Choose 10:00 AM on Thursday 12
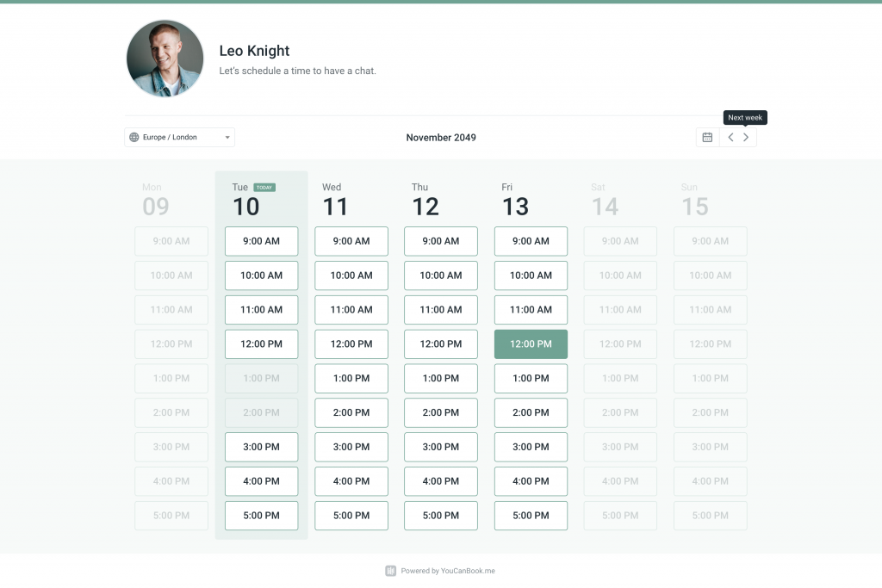 point(440,275)
